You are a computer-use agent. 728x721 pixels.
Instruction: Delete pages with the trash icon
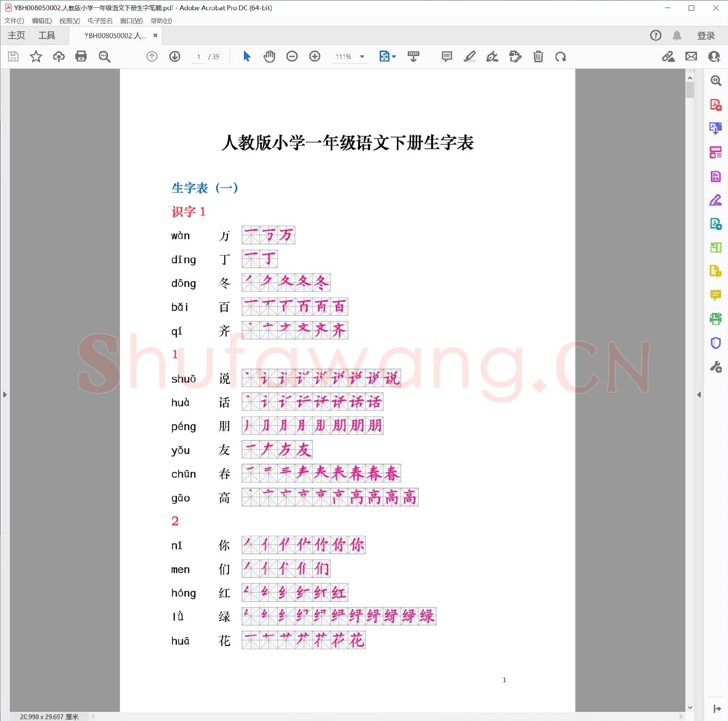538,56
